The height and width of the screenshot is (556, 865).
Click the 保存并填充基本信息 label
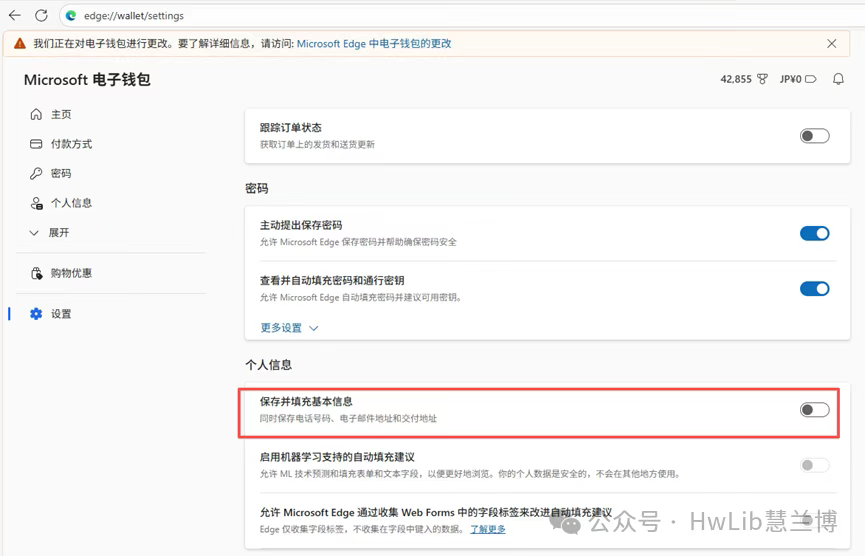tap(306, 402)
